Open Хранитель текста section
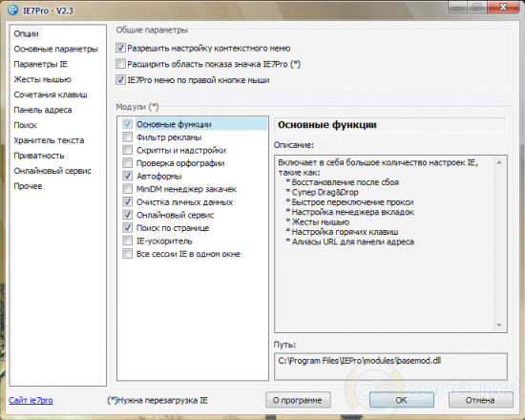Screen dimensions: 525x420 tap(49, 140)
